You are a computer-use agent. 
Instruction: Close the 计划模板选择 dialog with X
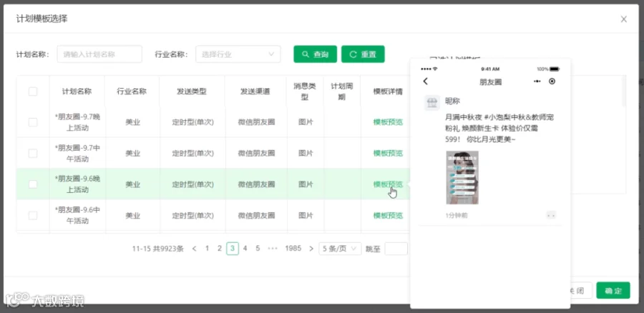pyautogui.click(x=624, y=19)
